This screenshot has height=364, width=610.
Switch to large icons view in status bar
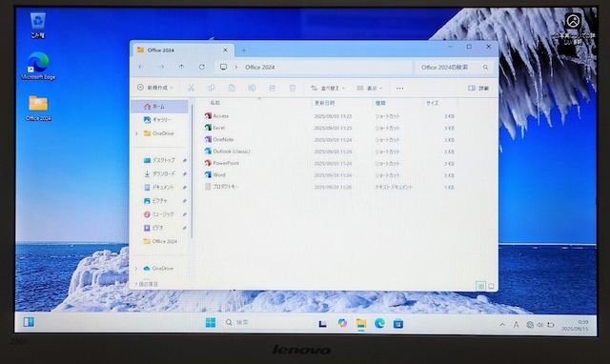(491, 286)
